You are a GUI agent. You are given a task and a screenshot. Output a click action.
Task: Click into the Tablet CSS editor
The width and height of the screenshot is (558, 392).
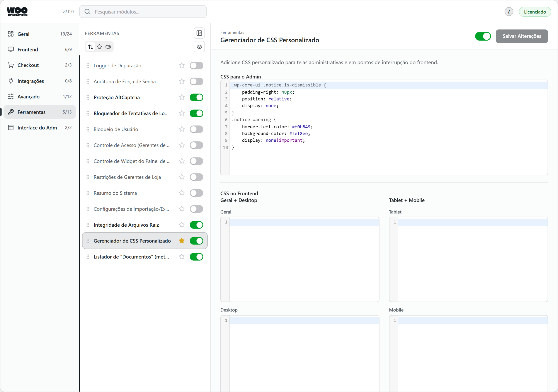(x=468, y=260)
